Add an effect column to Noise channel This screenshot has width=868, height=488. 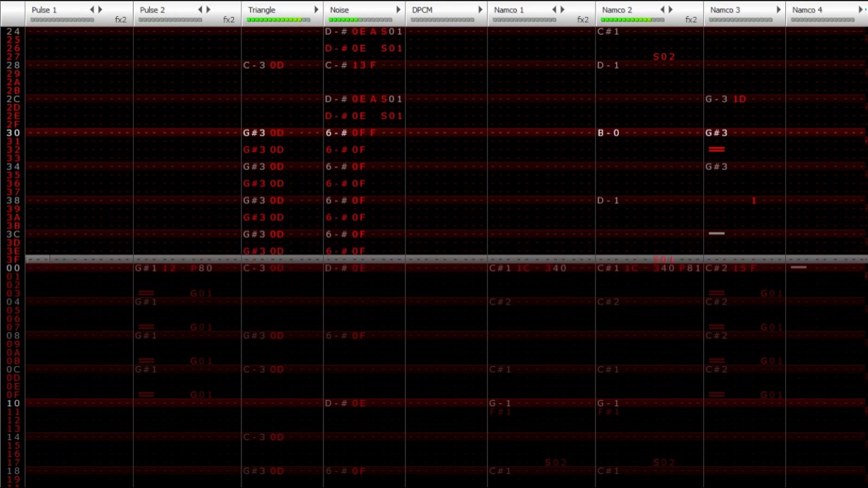click(x=398, y=9)
